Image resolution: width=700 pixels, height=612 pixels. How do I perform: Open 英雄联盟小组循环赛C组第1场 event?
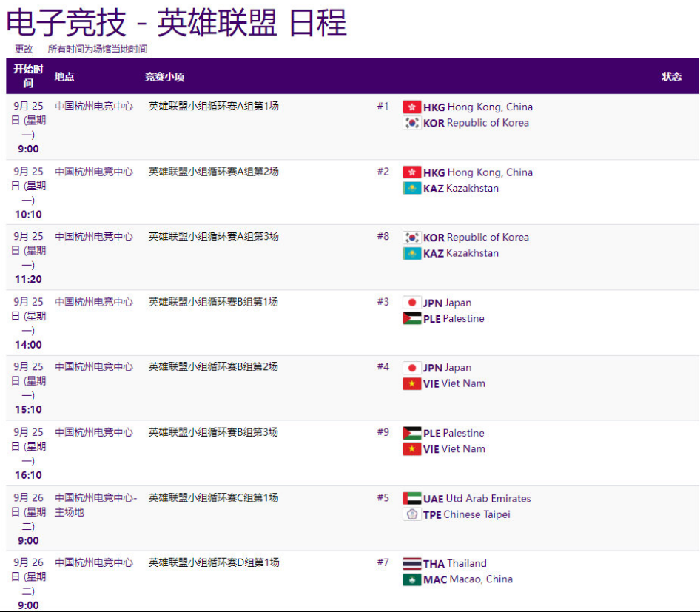213,498
